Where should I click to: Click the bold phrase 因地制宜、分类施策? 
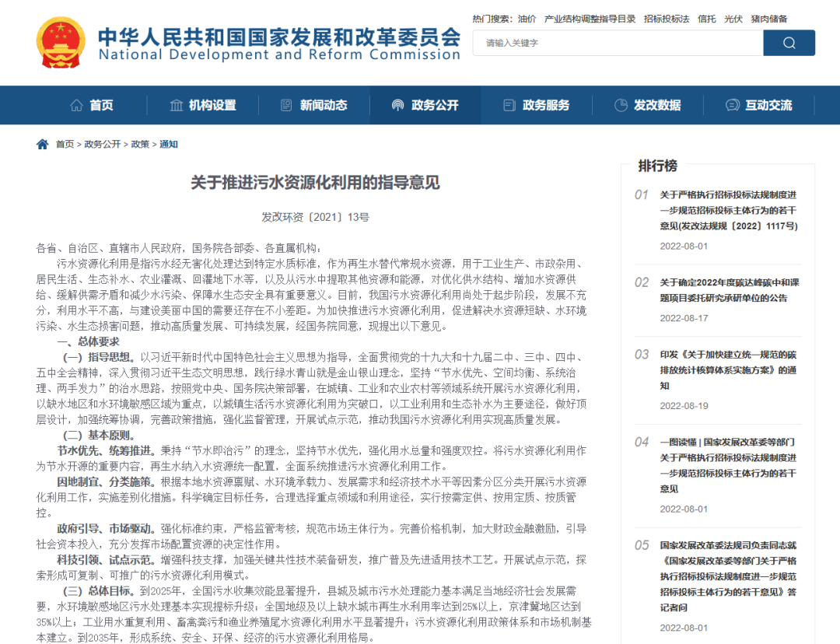[x=104, y=481]
